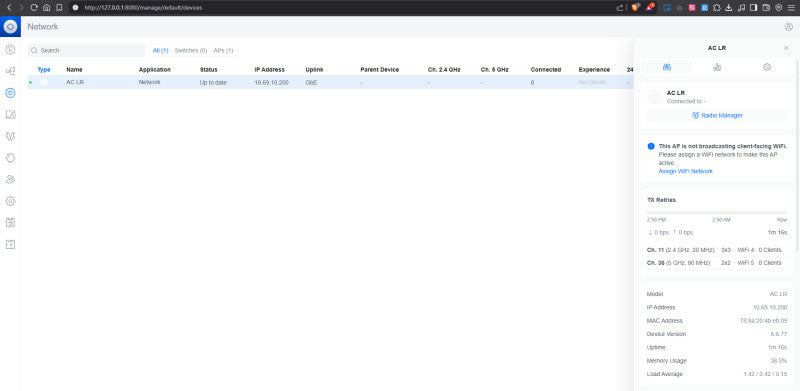Select the AC LR row name cell
This screenshot has height=391, width=800.
pos(75,82)
